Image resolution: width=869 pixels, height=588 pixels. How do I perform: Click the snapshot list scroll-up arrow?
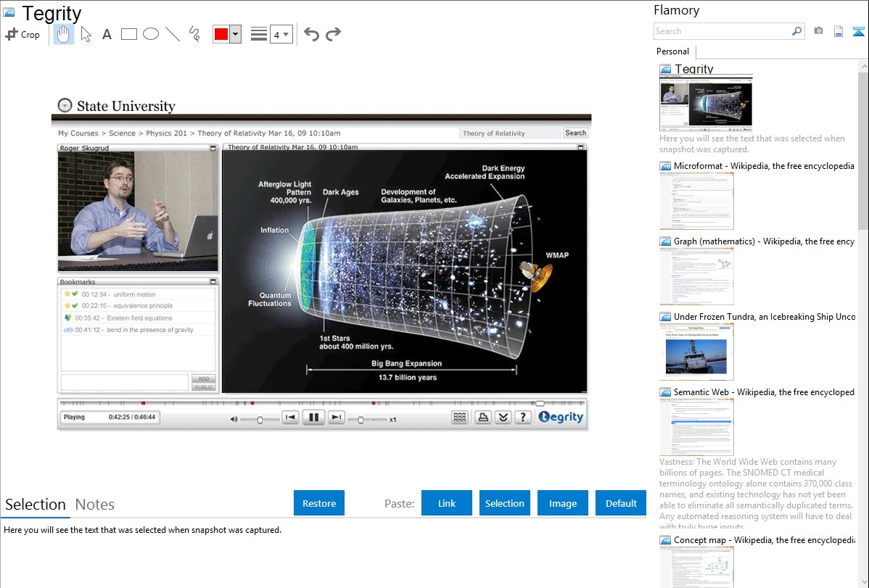863,66
